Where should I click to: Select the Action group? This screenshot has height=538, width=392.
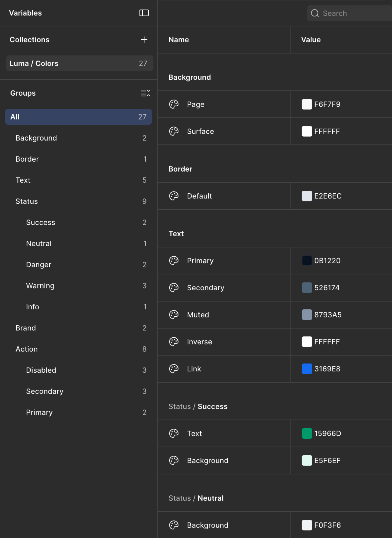[78, 349]
